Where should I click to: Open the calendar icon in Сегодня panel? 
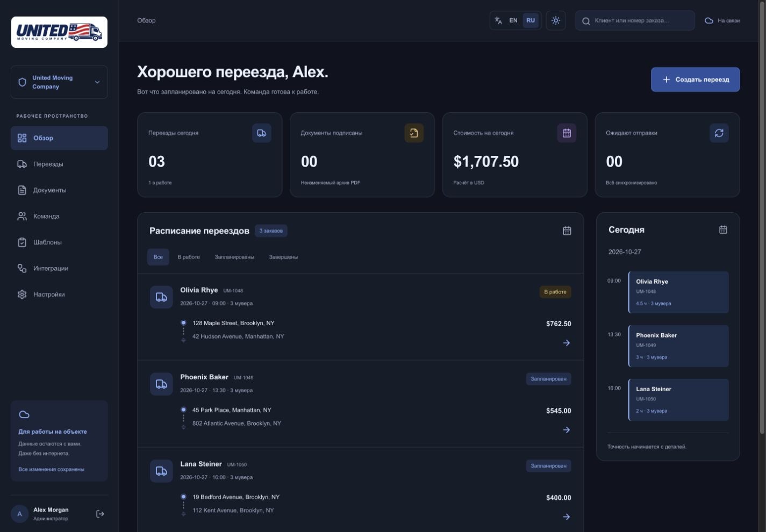(x=723, y=229)
